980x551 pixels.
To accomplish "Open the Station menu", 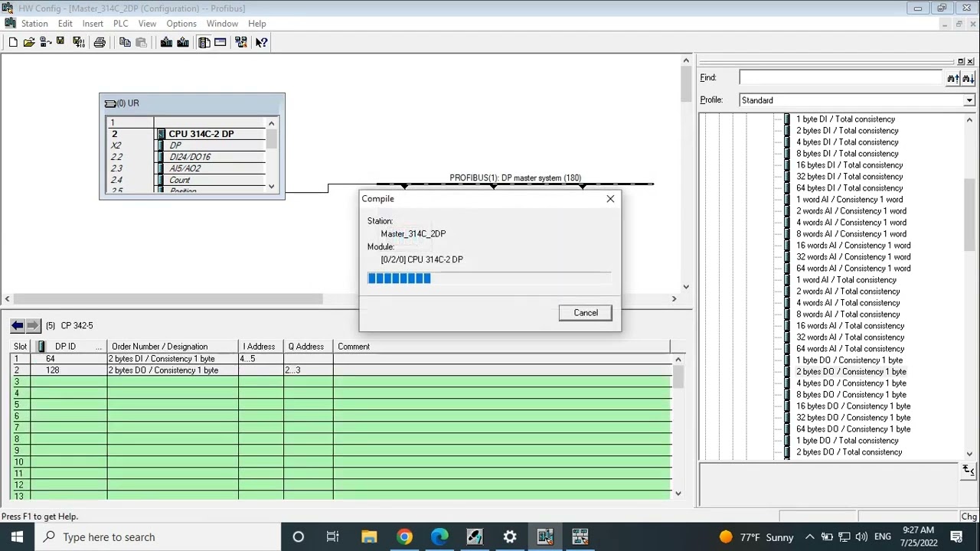I will coord(34,24).
